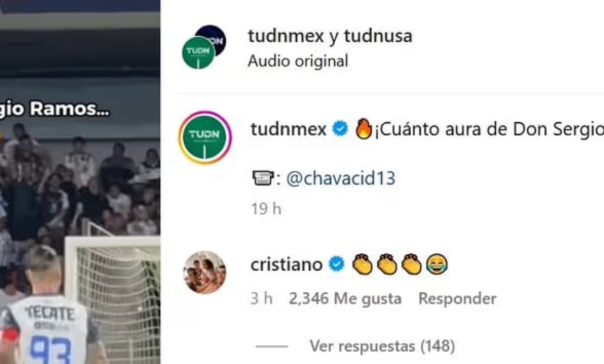The height and width of the screenshot is (364, 604).
Task: Click the camera emoji before @chavacid13
Action: (263, 178)
